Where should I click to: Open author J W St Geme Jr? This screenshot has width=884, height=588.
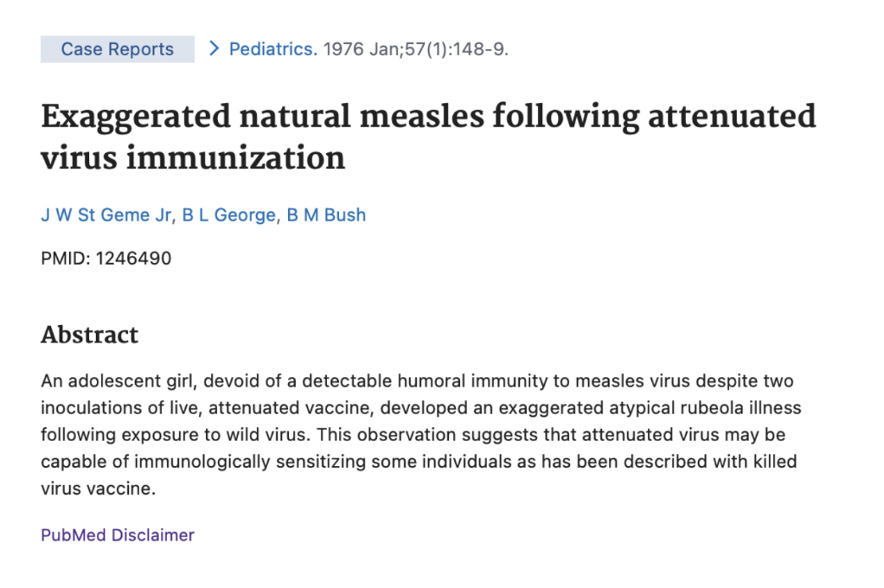pyautogui.click(x=106, y=214)
